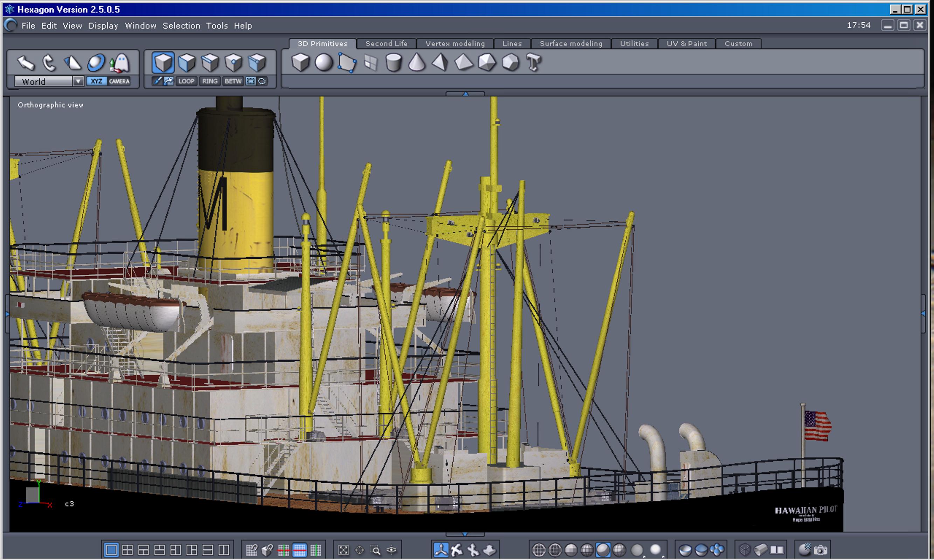The width and height of the screenshot is (934, 560).
Task: Choose the 3D Text primitive tool
Action: [533, 63]
